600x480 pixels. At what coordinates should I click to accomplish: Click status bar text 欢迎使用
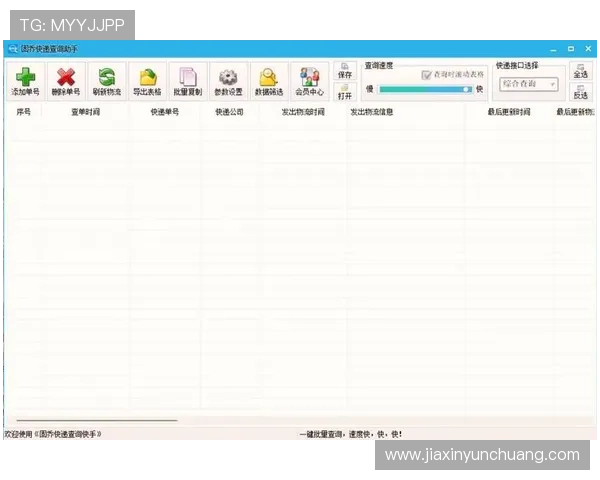[18, 434]
